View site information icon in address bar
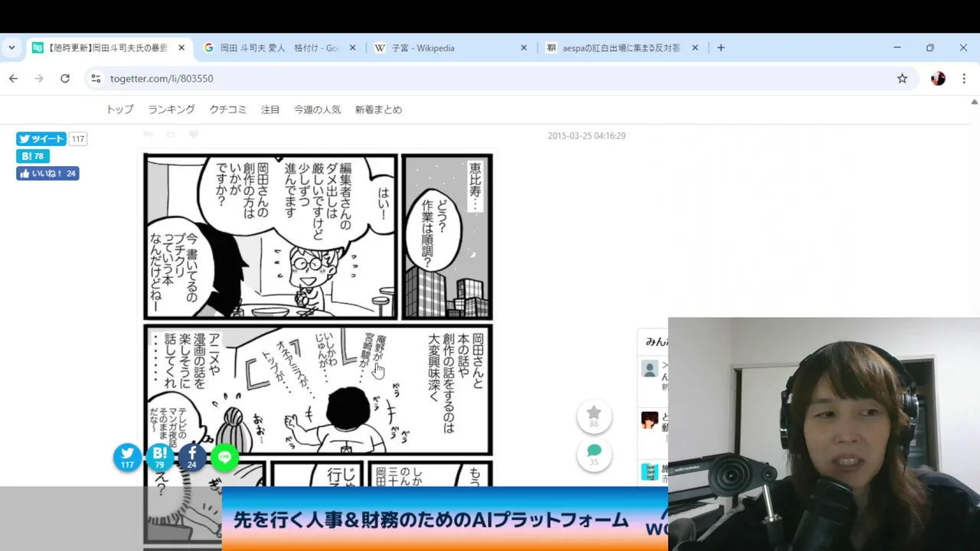The width and height of the screenshot is (980, 551). 96,78
